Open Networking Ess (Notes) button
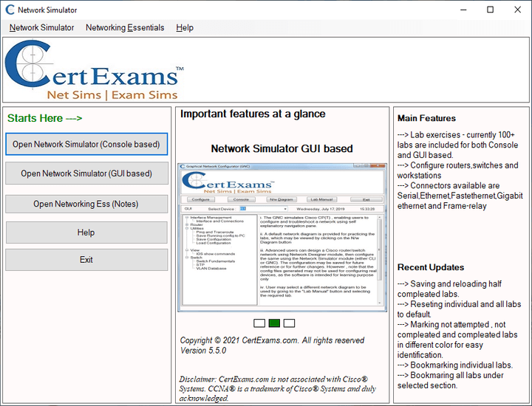The image size is (532, 406). pos(86,204)
